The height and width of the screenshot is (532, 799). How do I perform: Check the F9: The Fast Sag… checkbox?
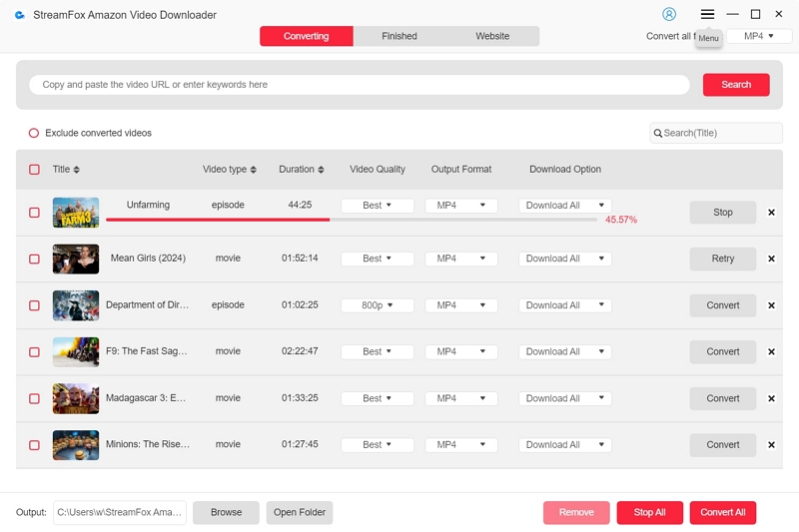34,351
